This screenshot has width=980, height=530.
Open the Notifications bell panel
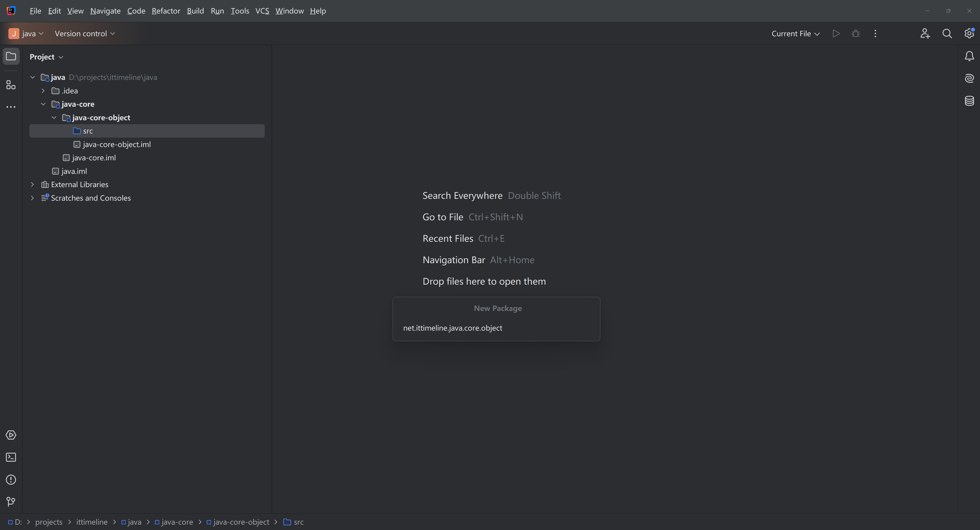click(x=969, y=56)
